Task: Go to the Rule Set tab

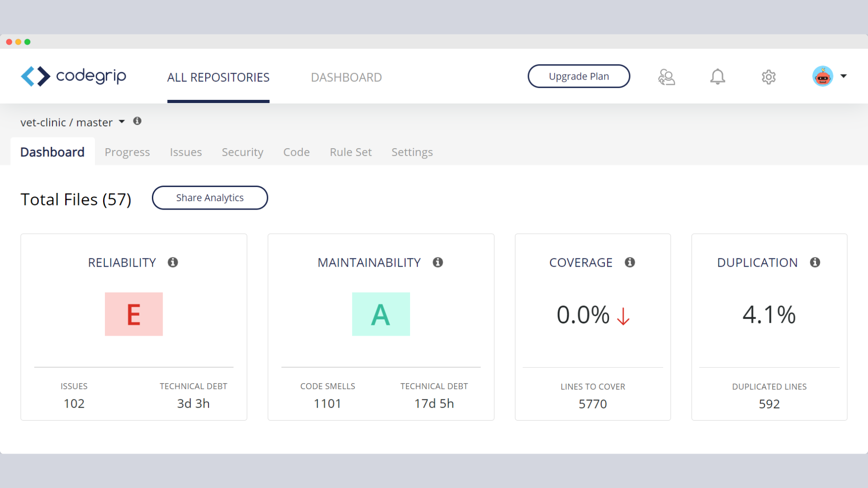Action: coord(350,152)
